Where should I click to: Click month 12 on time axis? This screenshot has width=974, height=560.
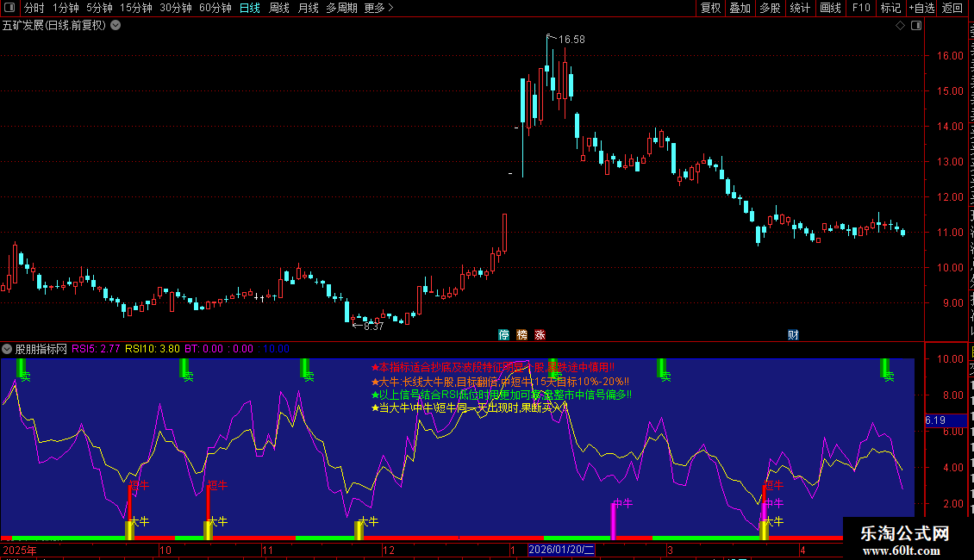(x=388, y=550)
